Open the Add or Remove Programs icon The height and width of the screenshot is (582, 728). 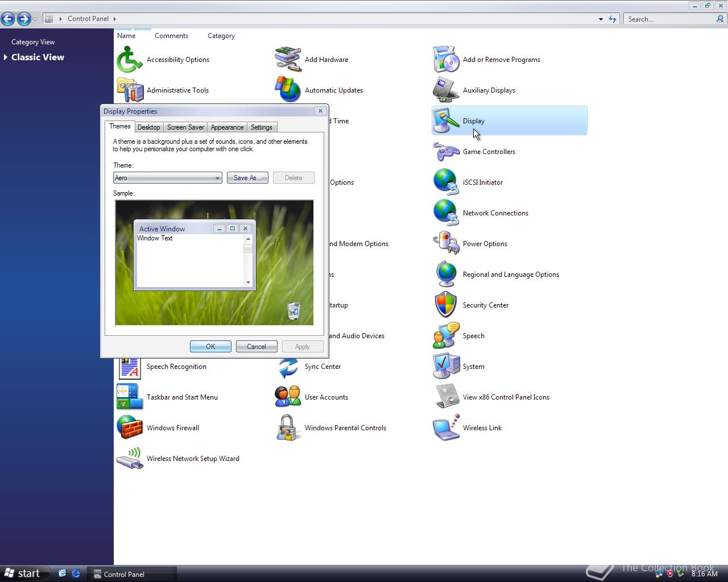point(446,60)
